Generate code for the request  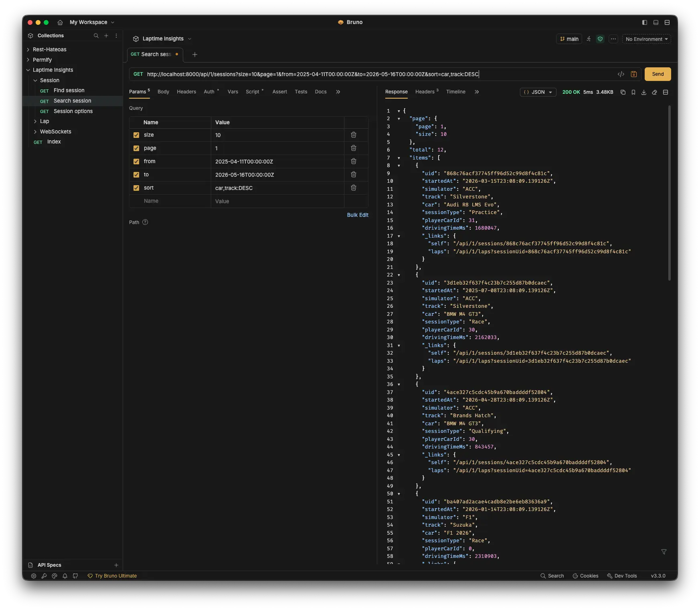[x=621, y=74]
